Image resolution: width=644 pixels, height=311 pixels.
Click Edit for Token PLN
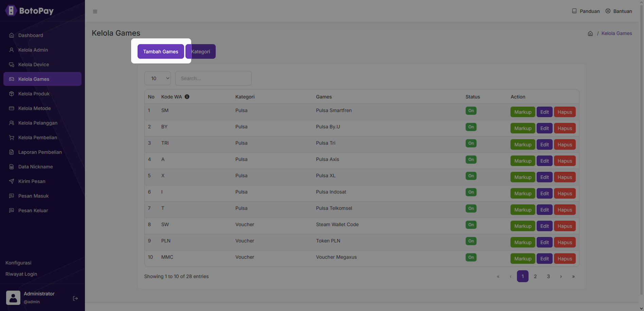(x=544, y=242)
